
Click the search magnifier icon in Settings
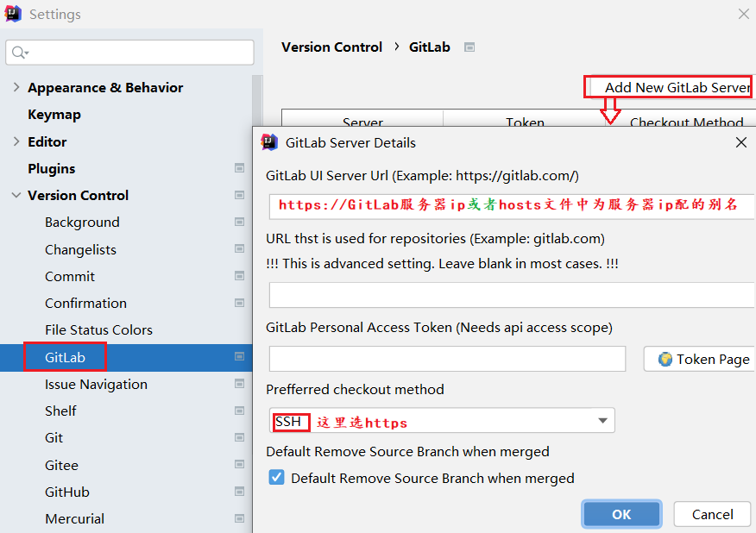pyautogui.click(x=18, y=53)
